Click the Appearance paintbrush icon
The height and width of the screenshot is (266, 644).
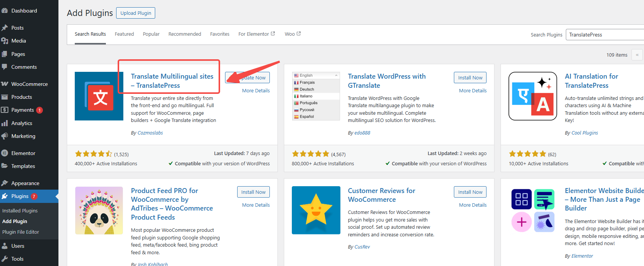(5, 183)
